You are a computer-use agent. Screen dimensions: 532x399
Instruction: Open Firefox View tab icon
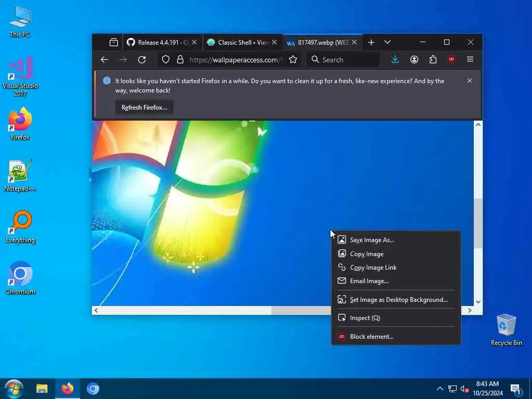click(x=114, y=43)
